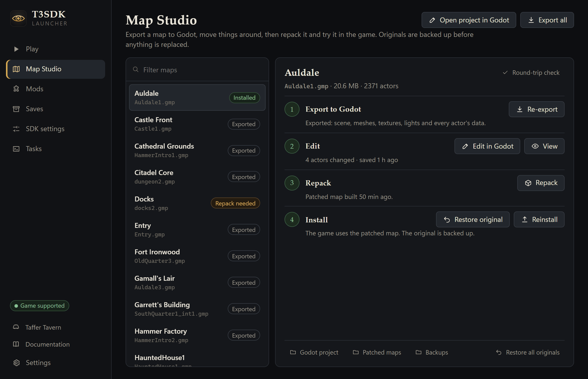
Task: Click the Restore original button
Action: 473,219
